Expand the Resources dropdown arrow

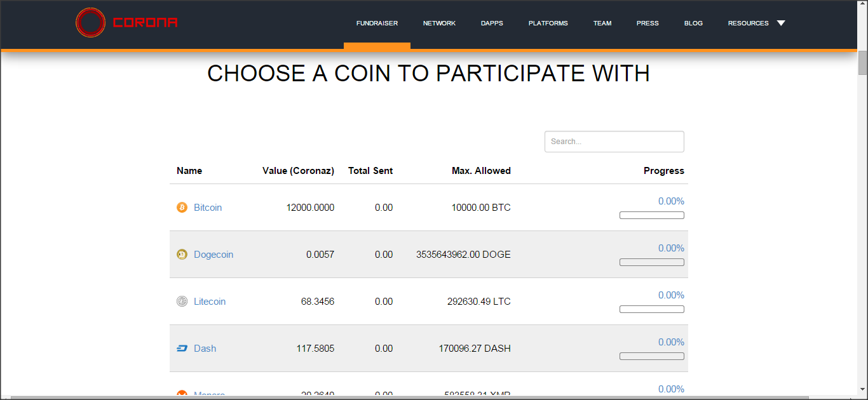tap(781, 23)
